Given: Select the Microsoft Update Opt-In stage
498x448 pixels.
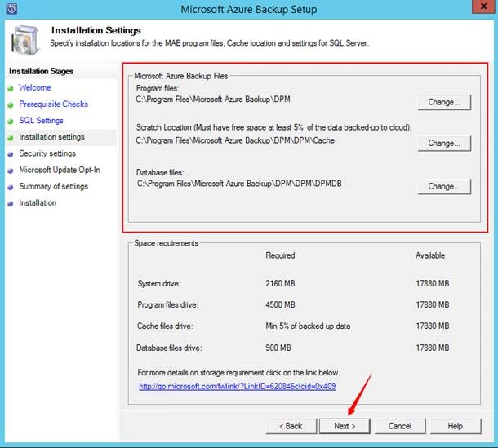Looking at the screenshot, I should (60, 170).
